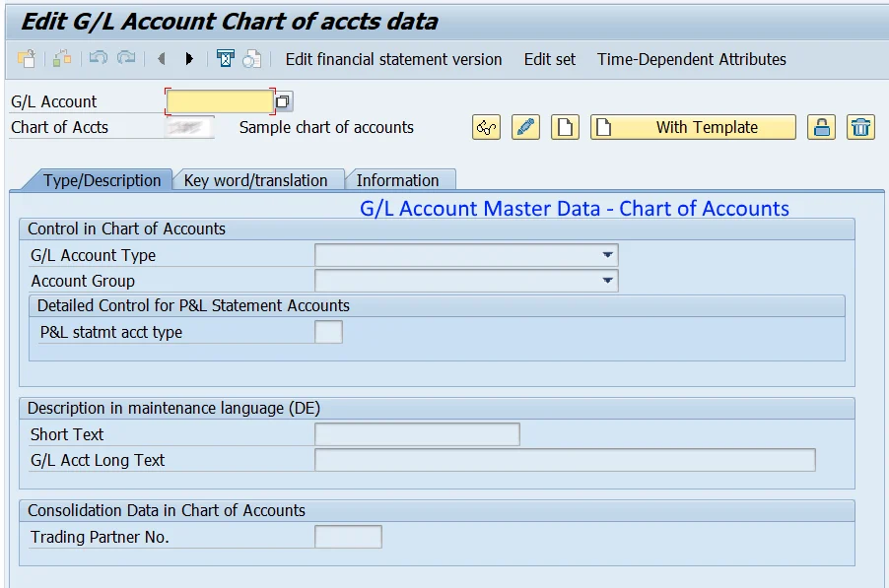Click the 'Control in Chart of Accounts' header
889x588 pixels.
(x=126, y=229)
